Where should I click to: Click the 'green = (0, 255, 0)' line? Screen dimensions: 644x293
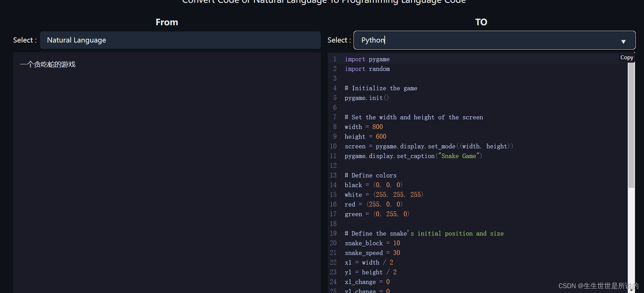(377, 214)
